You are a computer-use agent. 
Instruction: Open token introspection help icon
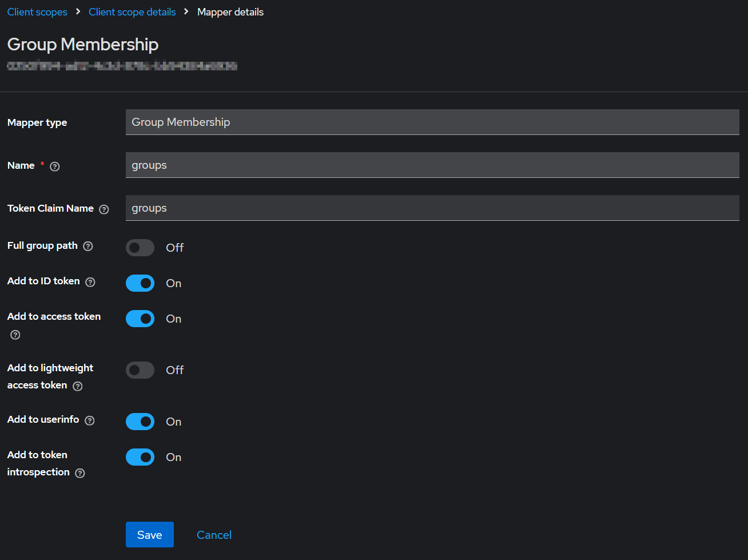click(80, 473)
